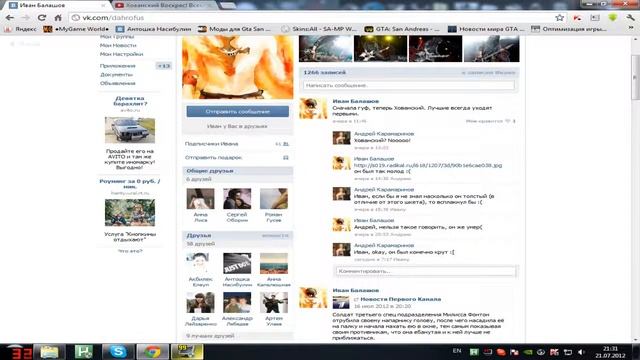Click the vertical page scrollbar thumb
Viewport: 640px width, 360px height.
tap(635, 76)
